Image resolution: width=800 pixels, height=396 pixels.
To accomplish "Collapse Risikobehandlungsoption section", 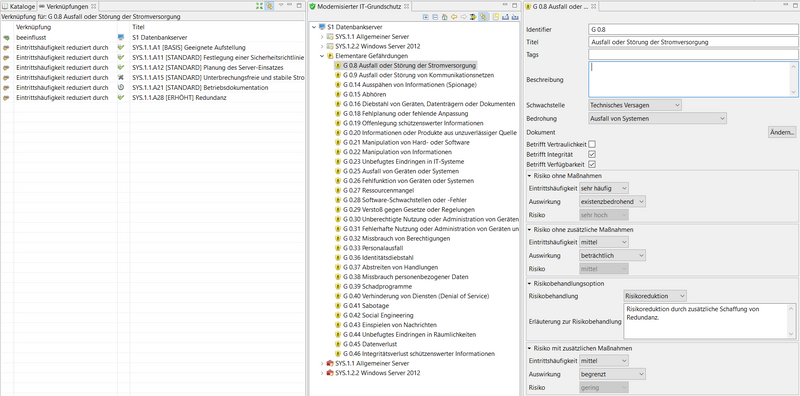I will (x=530, y=283).
